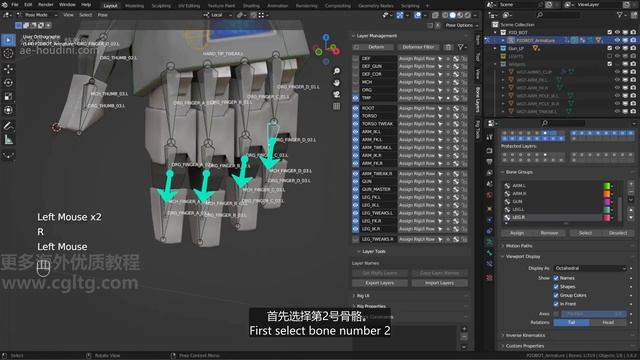Viewport: 640px width, 360px height.
Task: Switch orthographic/perspective grid icon
Action: point(336,107)
